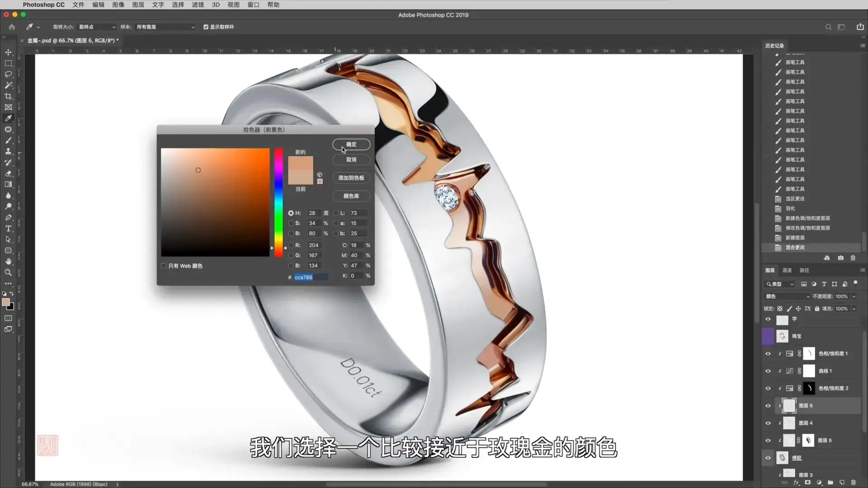Expand the sample layers dropdown
This screenshot has width=868, height=488.
pyautogui.click(x=165, y=27)
